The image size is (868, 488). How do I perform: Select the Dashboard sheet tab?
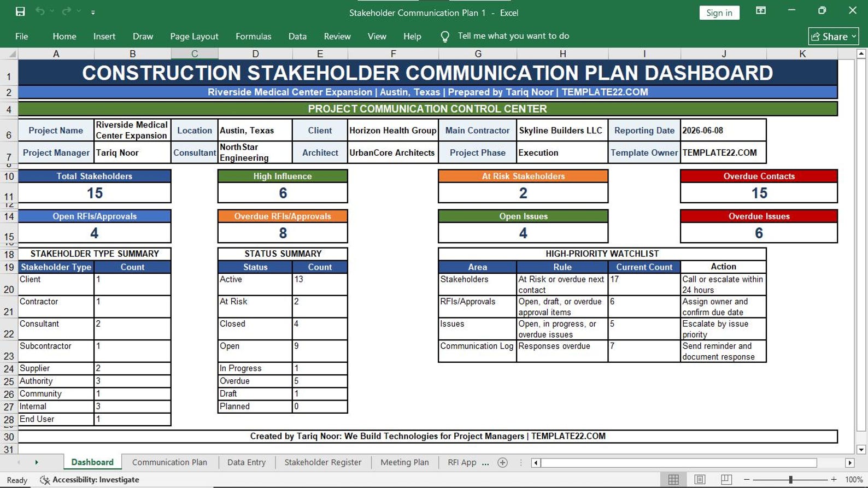click(92, 462)
